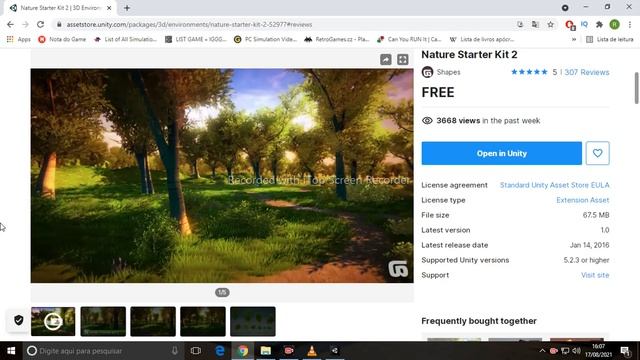Open File Explorer from the taskbar
The width and height of the screenshot is (640, 360).
pyautogui.click(x=266, y=351)
